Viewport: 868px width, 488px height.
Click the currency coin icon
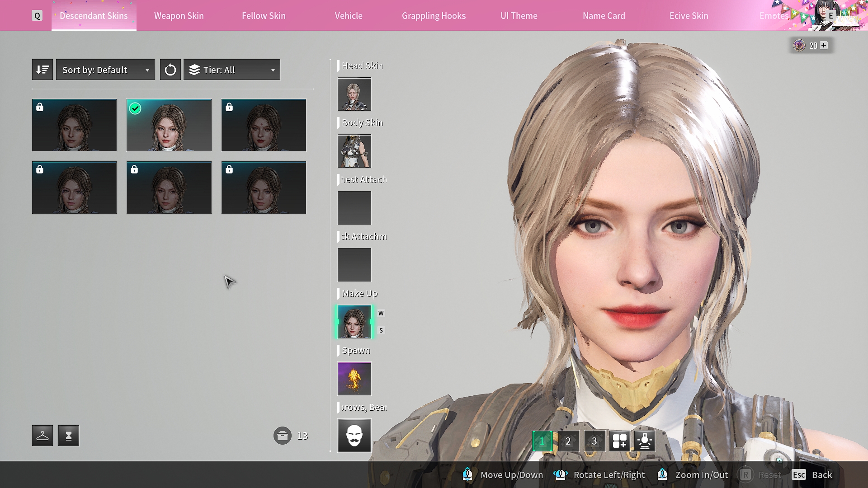(799, 45)
